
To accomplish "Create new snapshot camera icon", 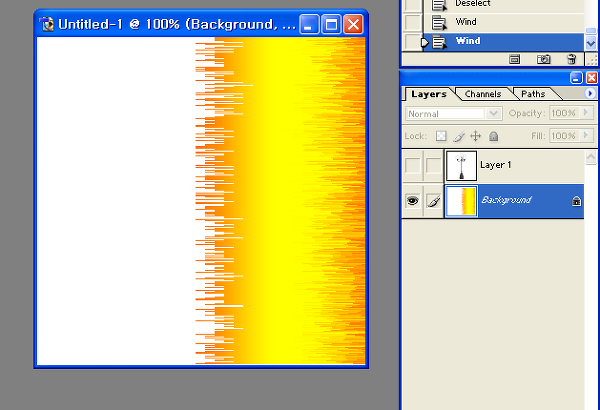I will (x=543, y=59).
